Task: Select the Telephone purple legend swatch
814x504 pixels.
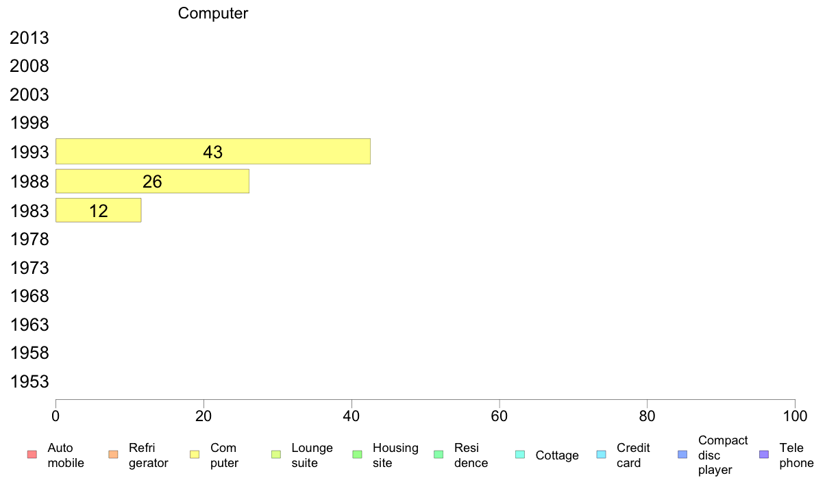Action: pyautogui.click(x=764, y=455)
